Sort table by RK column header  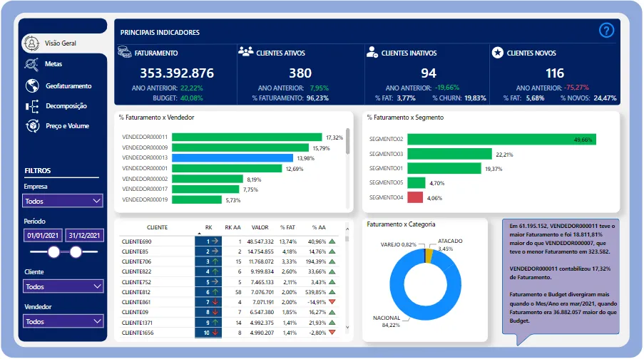(209, 227)
